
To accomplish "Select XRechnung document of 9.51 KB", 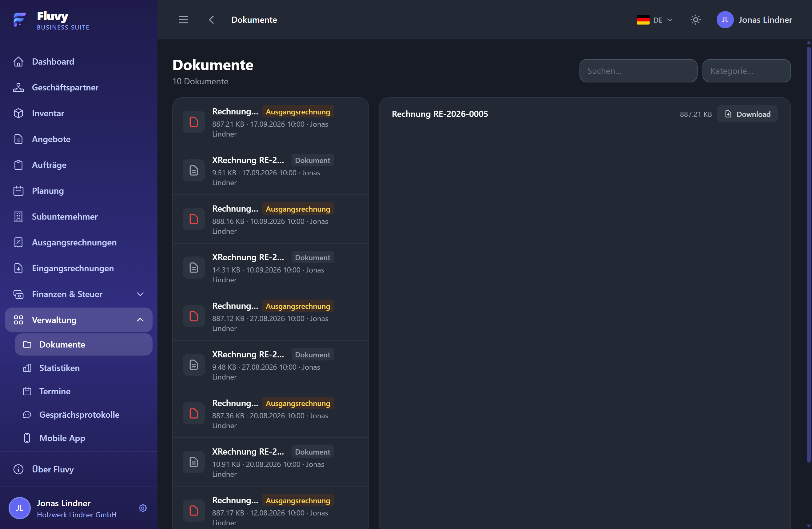I will [x=271, y=170].
